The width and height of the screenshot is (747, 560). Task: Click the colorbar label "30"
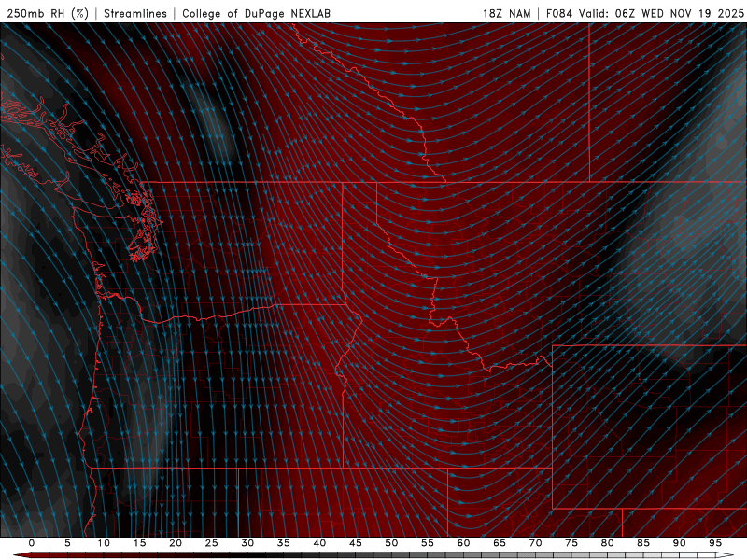pos(247,543)
